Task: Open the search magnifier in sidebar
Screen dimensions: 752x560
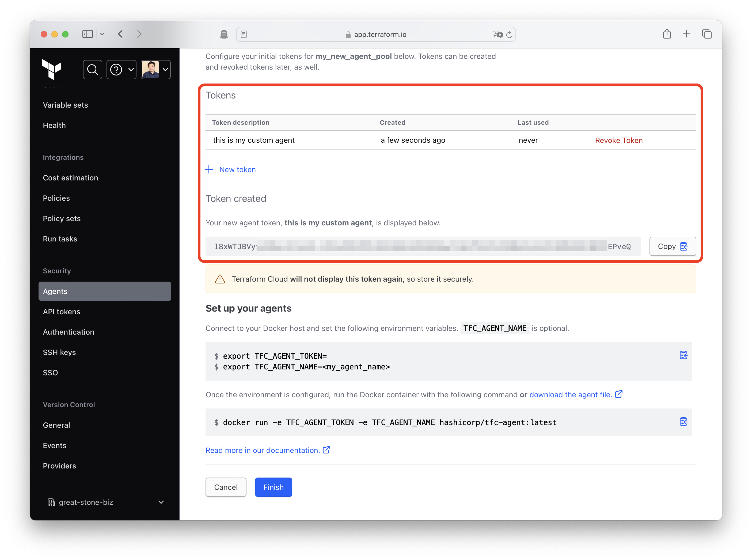Action: (92, 70)
